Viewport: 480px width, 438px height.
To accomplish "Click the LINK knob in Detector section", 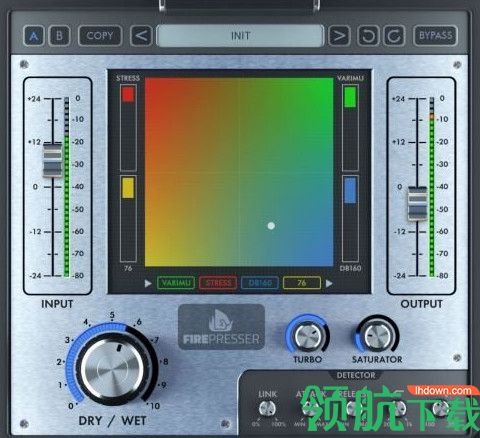I will coord(267,409).
